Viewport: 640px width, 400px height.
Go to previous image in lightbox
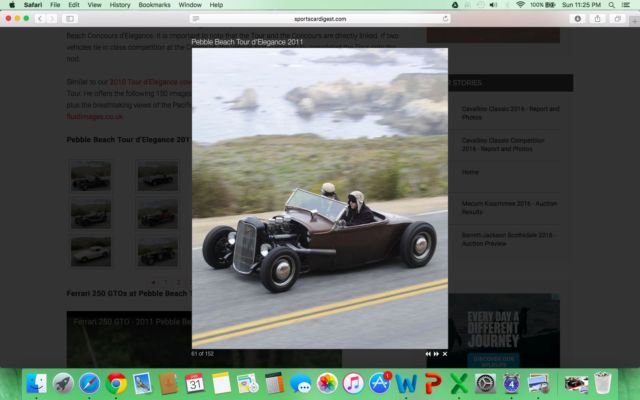(x=428, y=354)
